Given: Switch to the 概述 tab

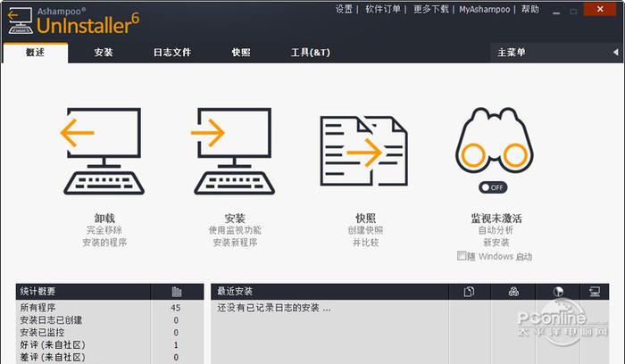Looking at the screenshot, I should tap(36, 53).
